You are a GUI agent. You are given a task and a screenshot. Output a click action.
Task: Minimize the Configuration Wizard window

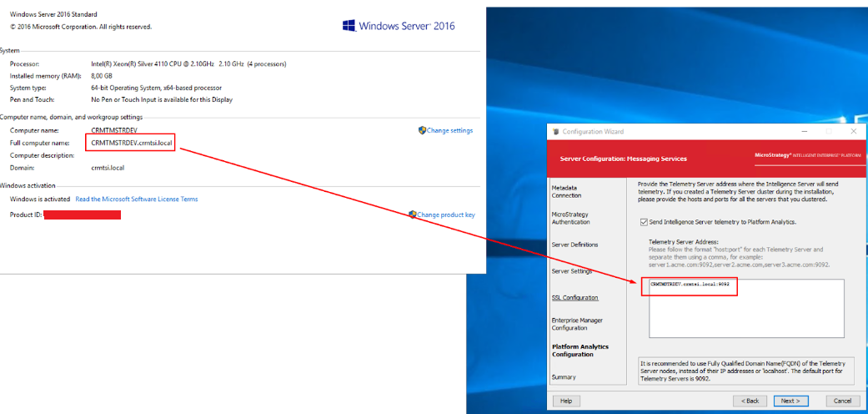coord(804,131)
